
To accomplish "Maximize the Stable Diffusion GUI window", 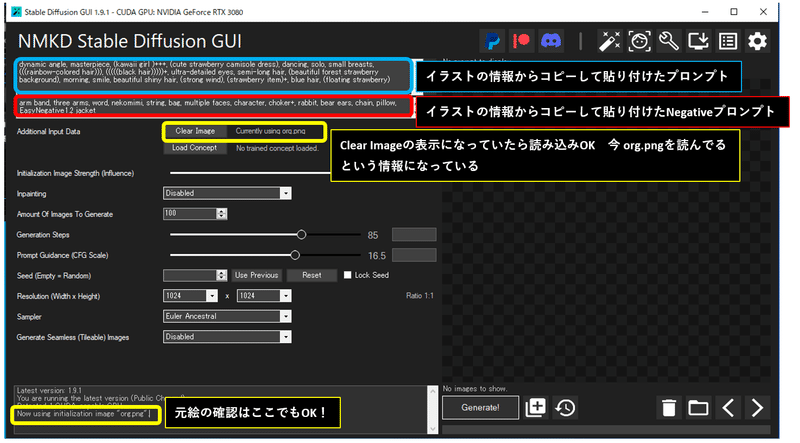I will coord(734,12).
